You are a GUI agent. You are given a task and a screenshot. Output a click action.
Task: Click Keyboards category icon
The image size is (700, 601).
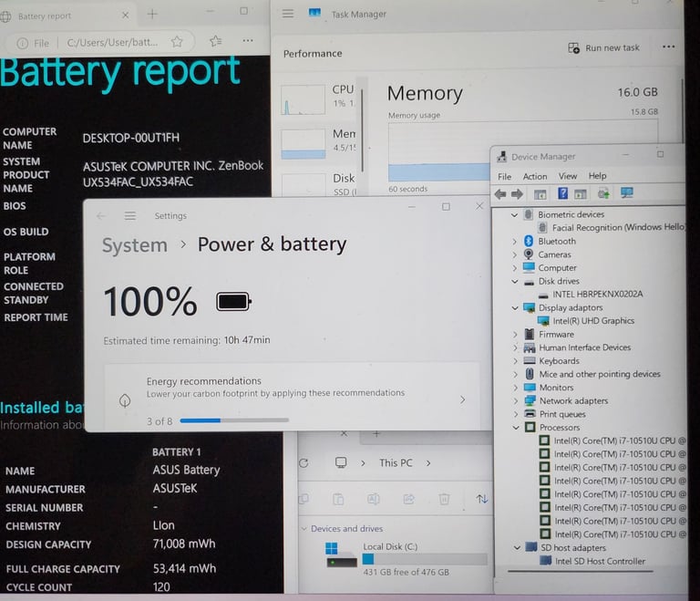tap(530, 360)
